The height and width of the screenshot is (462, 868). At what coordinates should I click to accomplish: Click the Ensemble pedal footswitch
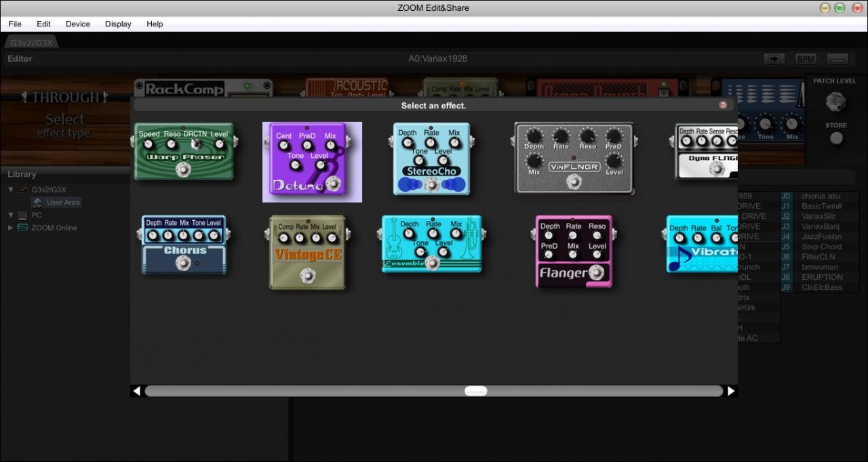[x=432, y=263]
